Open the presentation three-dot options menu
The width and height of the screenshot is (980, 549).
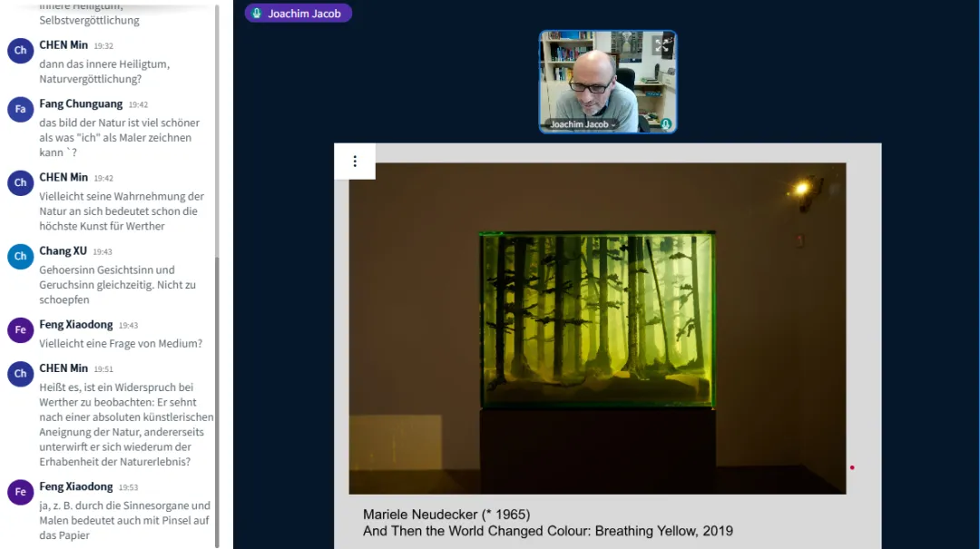tap(355, 162)
